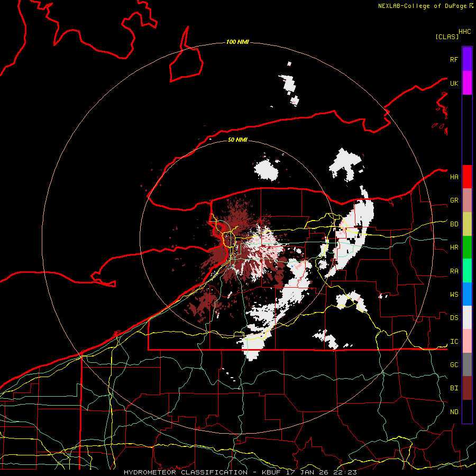Viewport: 476px width, 476px height.
Task: Click the RA legend label
Action: [454, 271]
